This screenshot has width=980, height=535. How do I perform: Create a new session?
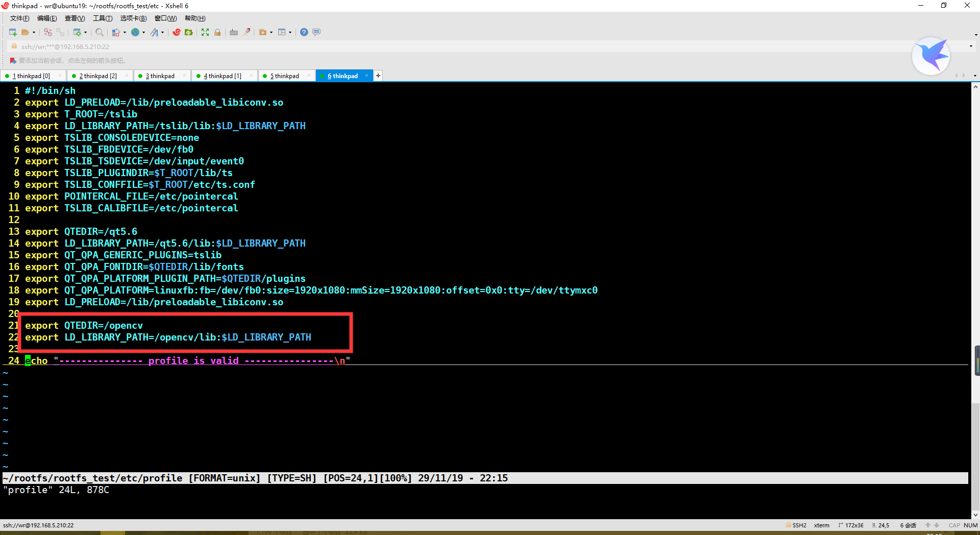pos(12,32)
